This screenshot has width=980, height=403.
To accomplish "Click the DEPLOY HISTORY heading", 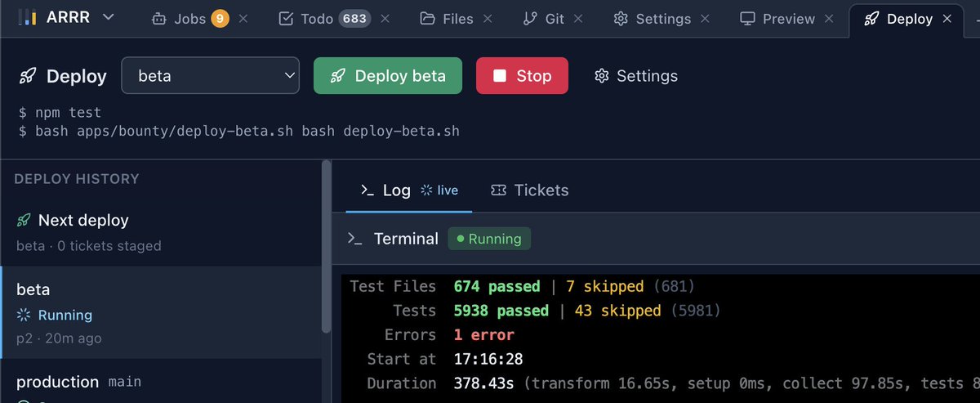I will 77,178.
